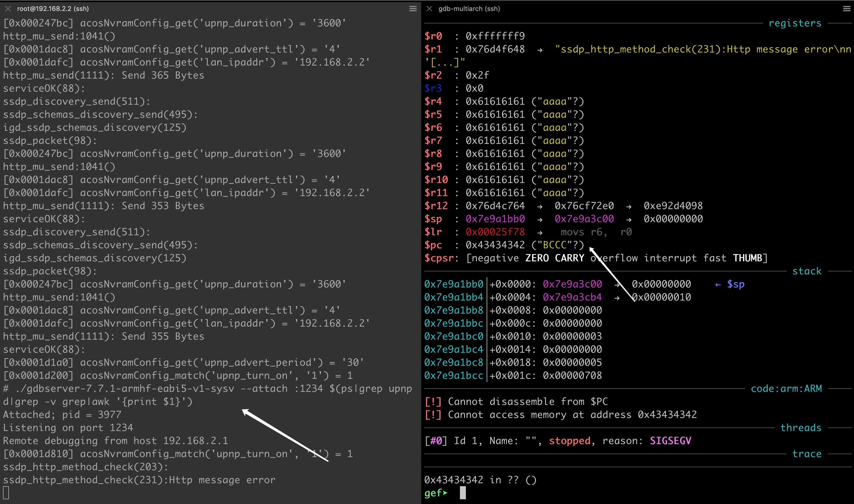Image resolution: width=854 pixels, height=504 pixels.
Task: Click the 'Attached; pid = 3977' line
Action: (62, 415)
